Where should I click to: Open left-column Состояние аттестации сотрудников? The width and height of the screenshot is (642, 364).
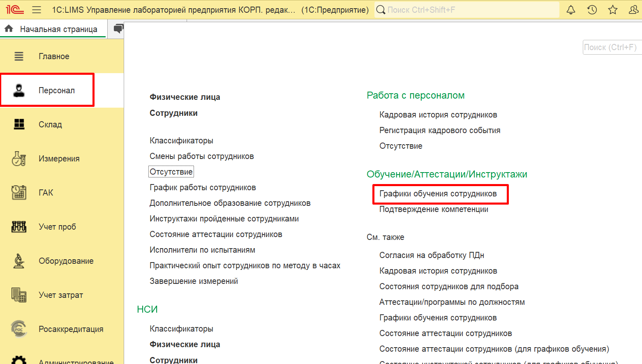click(216, 234)
